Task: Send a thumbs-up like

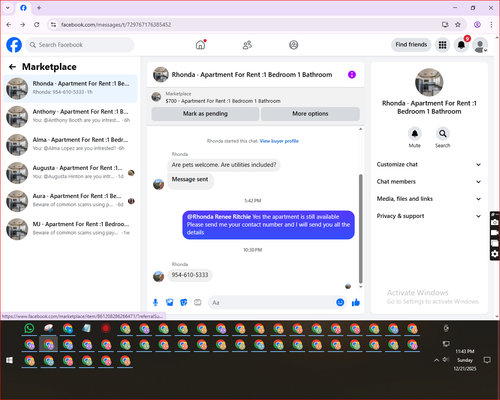Action: tap(356, 302)
